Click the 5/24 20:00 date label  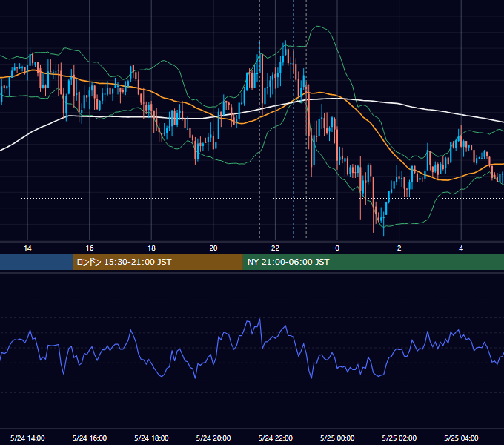(x=213, y=438)
